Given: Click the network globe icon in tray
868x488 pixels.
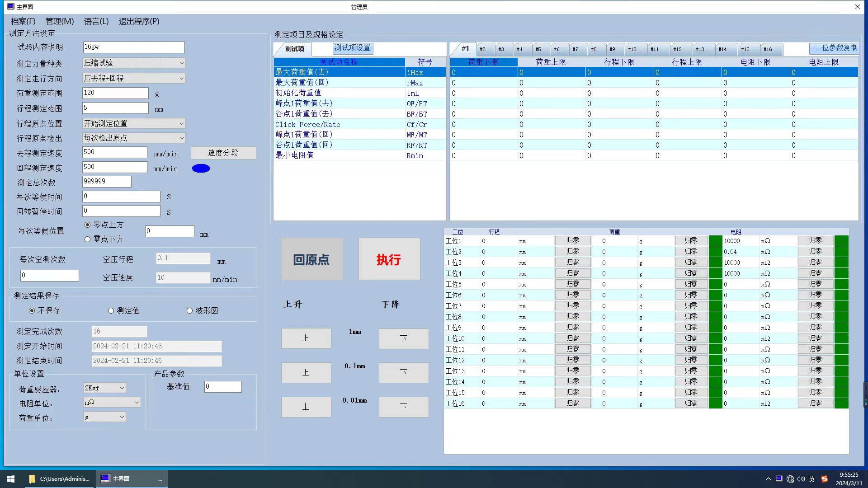Looking at the screenshot, I should tap(790, 479).
